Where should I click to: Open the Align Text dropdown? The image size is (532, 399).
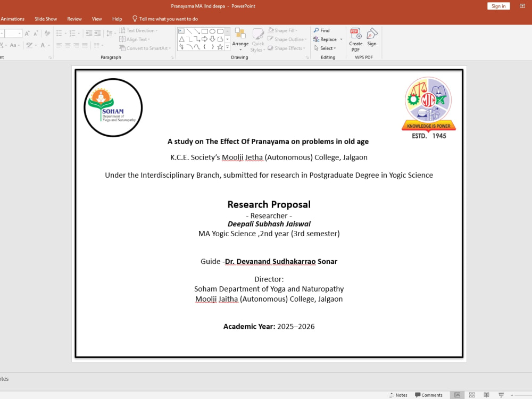point(135,39)
